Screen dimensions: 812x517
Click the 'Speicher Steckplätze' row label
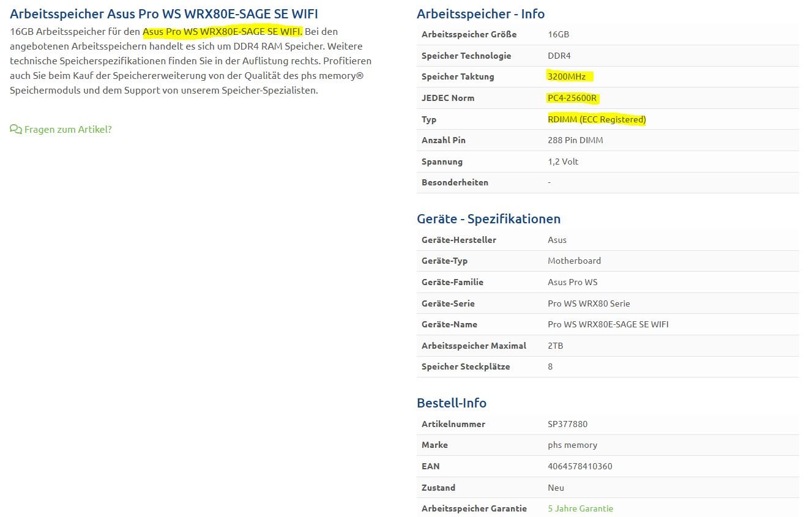click(466, 366)
